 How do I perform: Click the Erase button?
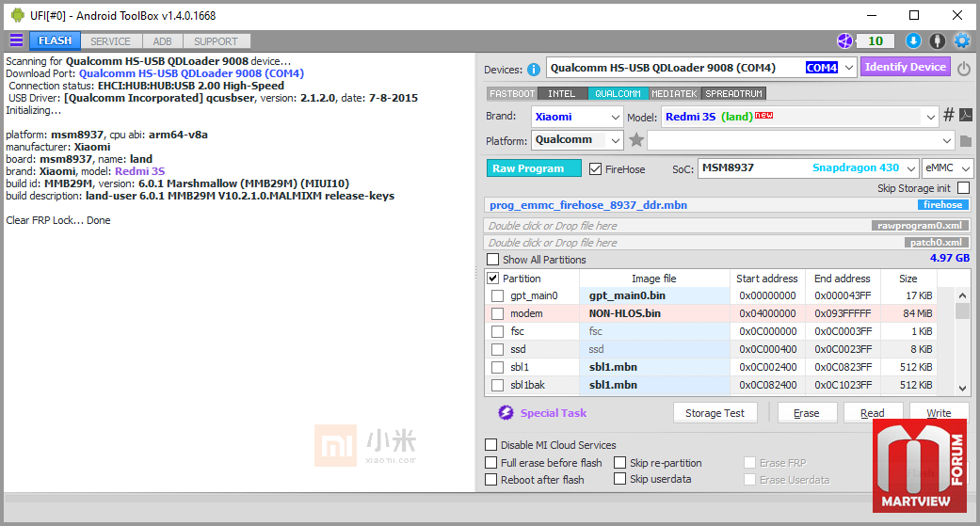[x=806, y=413]
